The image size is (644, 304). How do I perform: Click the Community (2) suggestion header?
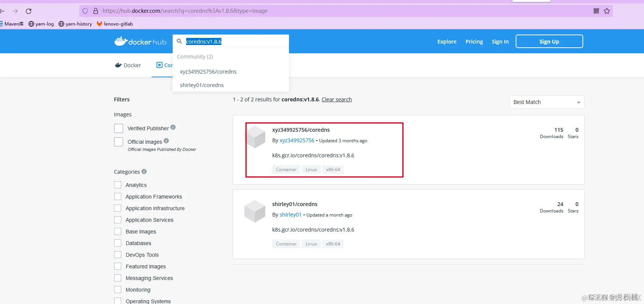point(195,57)
